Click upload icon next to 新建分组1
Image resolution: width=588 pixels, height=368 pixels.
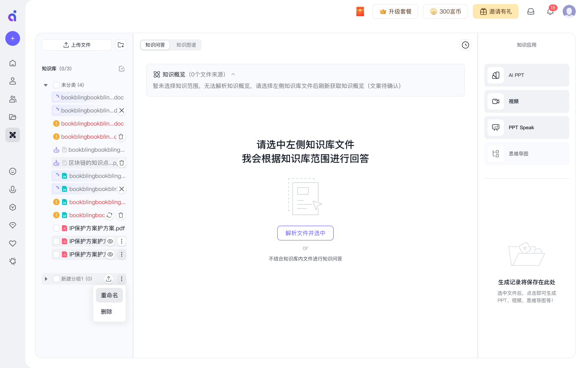(109, 278)
